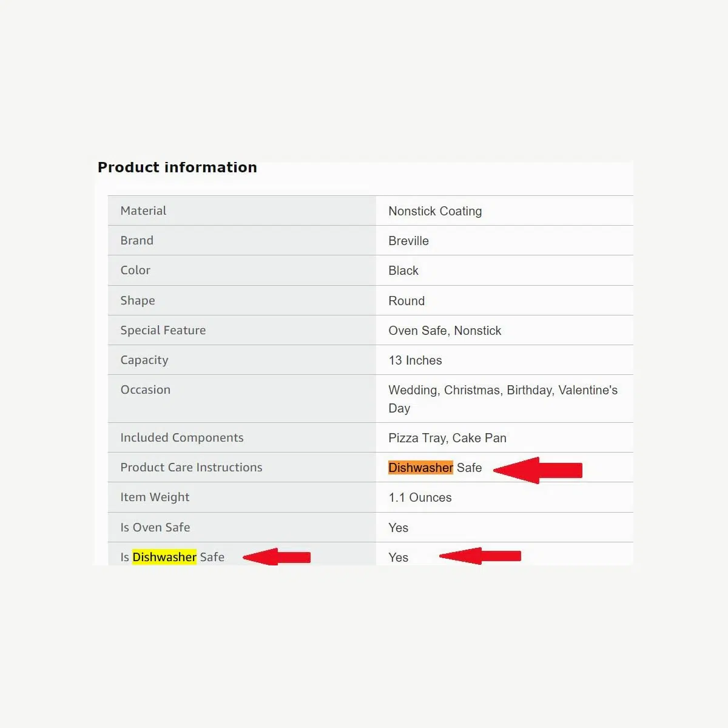Select the Breville brand value
Viewport: 728px width, 728px height.
(408, 241)
